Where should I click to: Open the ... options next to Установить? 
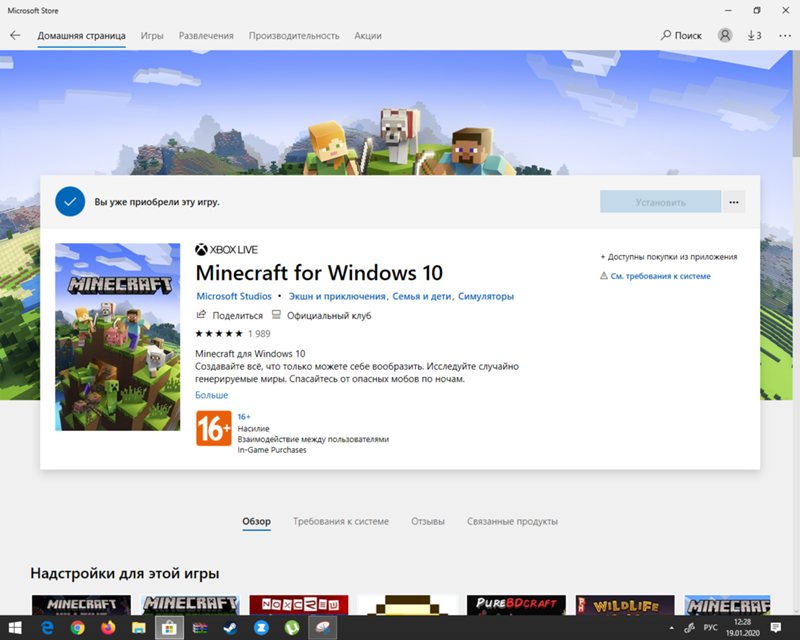pos(733,201)
